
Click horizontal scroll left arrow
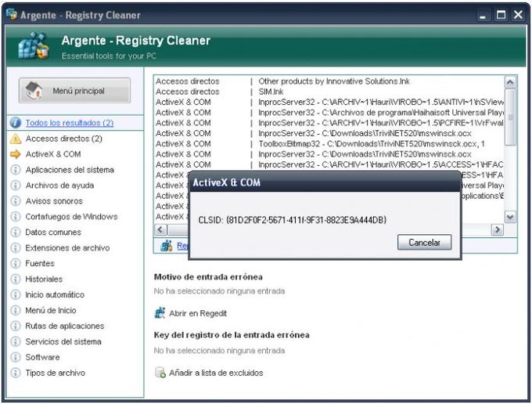(161, 229)
